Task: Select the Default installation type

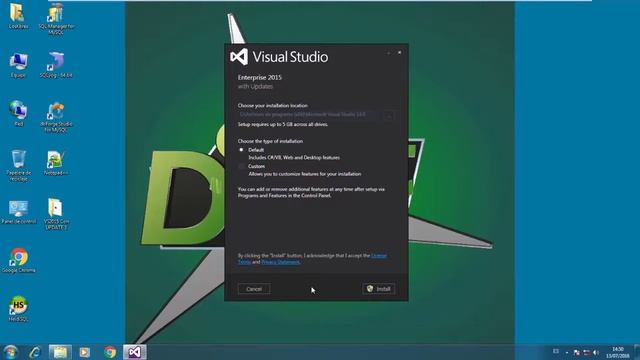Action: [x=241, y=150]
